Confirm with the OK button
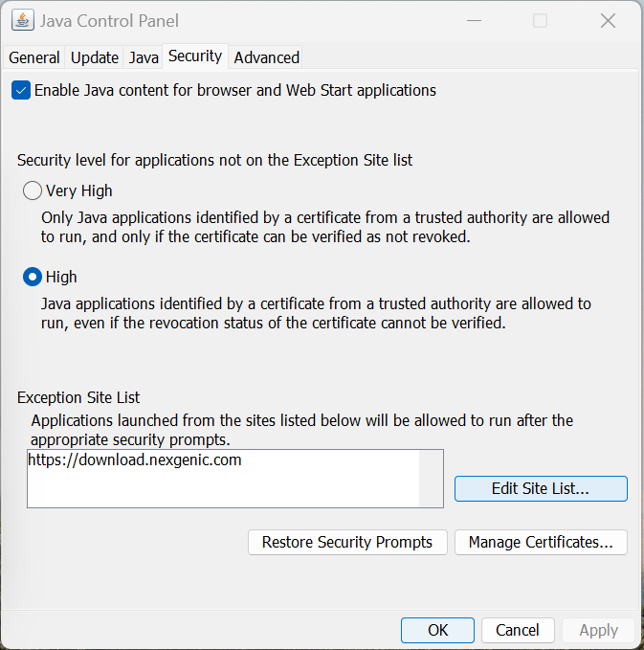The width and height of the screenshot is (644, 650). coord(437,630)
